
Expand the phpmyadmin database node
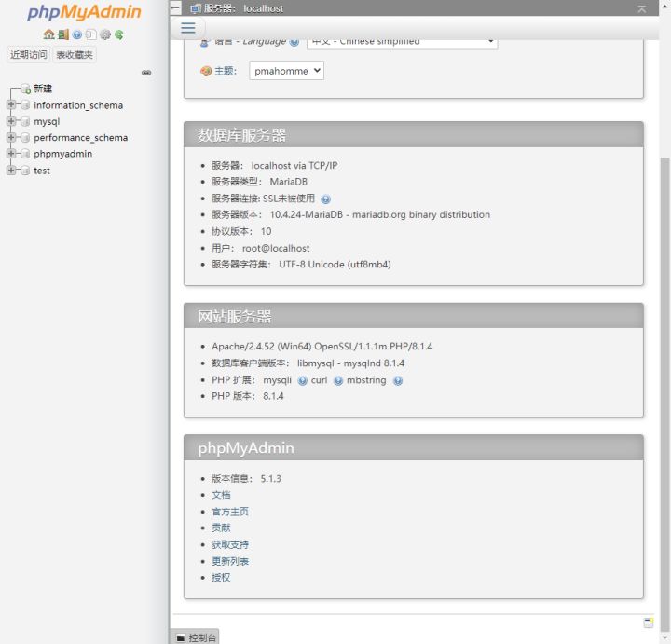[11, 153]
